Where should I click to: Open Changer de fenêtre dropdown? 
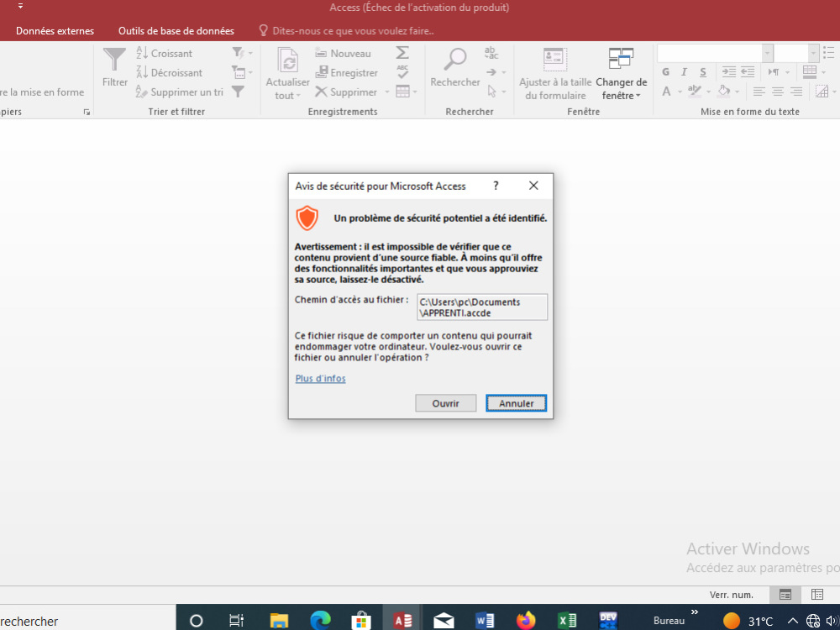622,73
